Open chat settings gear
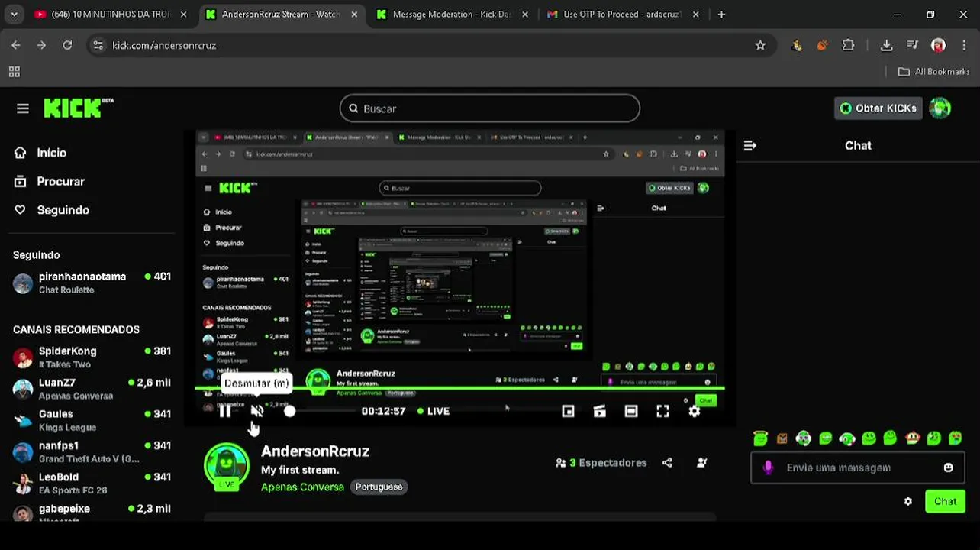The image size is (980, 550). click(908, 502)
